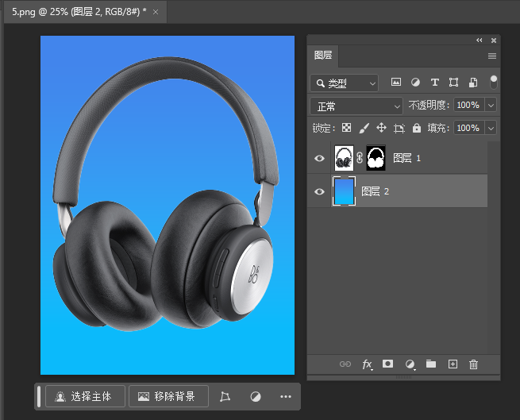The height and width of the screenshot is (420, 520).
Task: Create a new group folder icon
Action: click(x=431, y=364)
